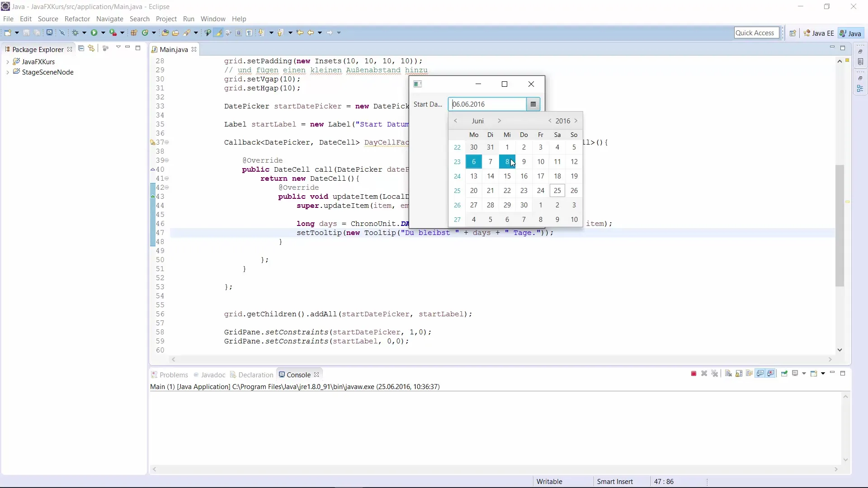This screenshot has height=488, width=868.
Task: Toggle Mark Occurrences highlighter
Action: [x=219, y=33]
